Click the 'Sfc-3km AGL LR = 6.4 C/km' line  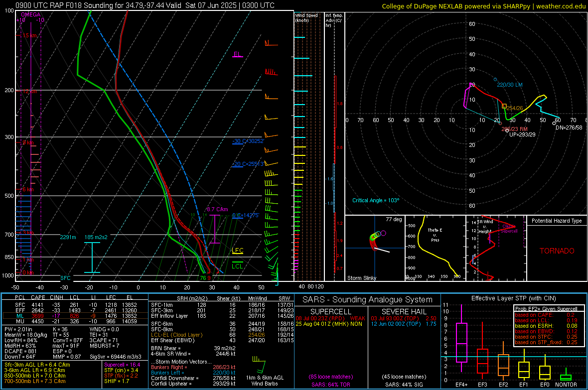click(37, 365)
